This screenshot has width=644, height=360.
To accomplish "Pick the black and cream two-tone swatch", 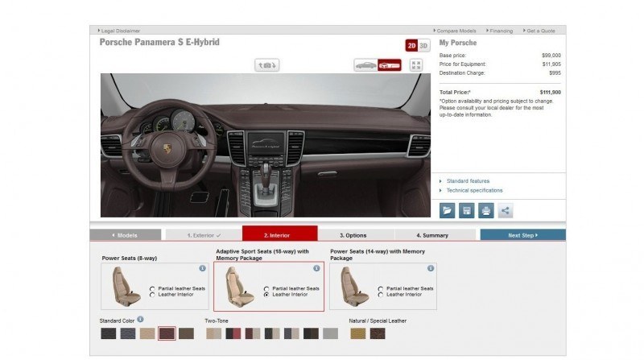I will [x=272, y=333].
